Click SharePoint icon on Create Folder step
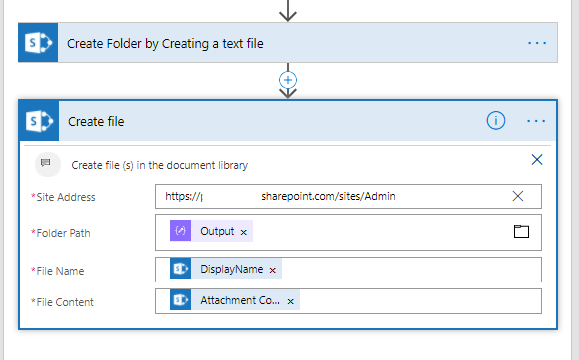The height and width of the screenshot is (360, 579). (38, 43)
